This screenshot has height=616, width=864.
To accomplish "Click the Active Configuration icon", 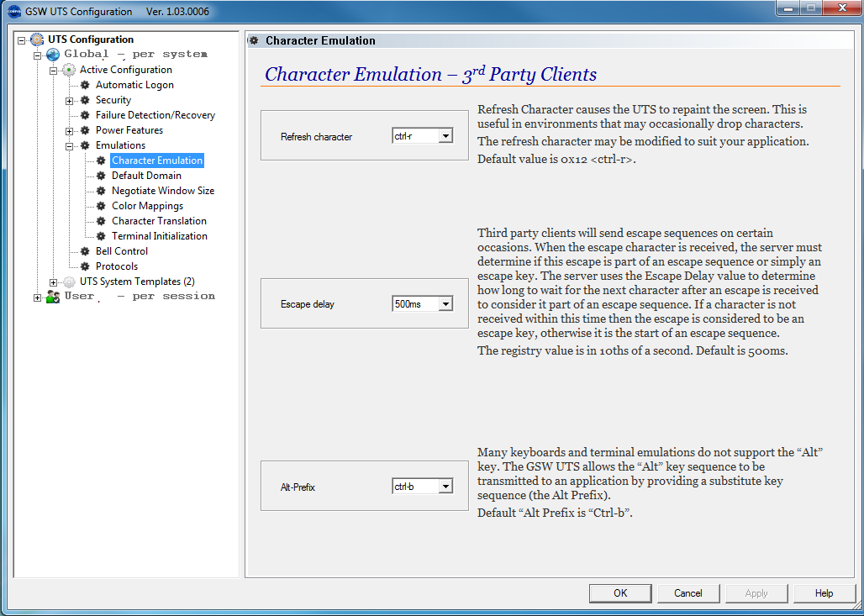I will pyautogui.click(x=69, y=70).
